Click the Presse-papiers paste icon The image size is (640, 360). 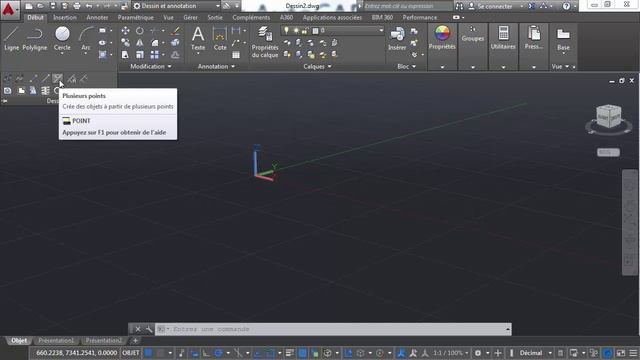pyautogui.click(x=534, y=33)
